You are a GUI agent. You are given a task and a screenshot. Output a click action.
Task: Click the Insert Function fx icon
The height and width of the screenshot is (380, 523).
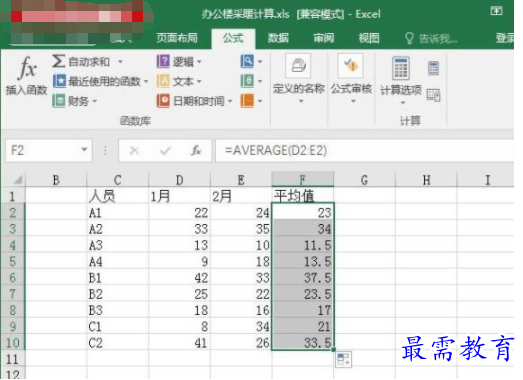click(x=27, y=68)
